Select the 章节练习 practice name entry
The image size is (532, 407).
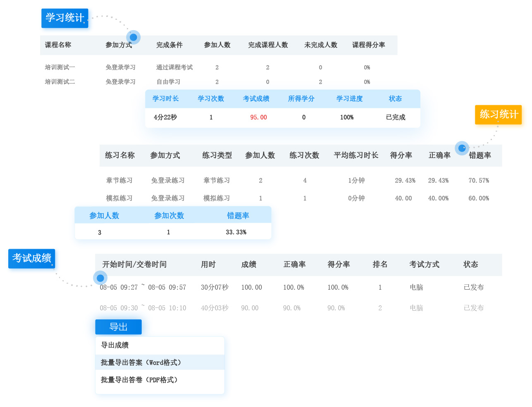tap(119, 181)
